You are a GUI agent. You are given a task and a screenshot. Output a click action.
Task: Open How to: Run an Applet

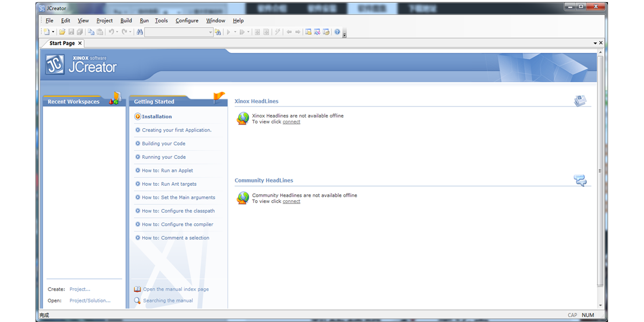(x=167, y=170)
